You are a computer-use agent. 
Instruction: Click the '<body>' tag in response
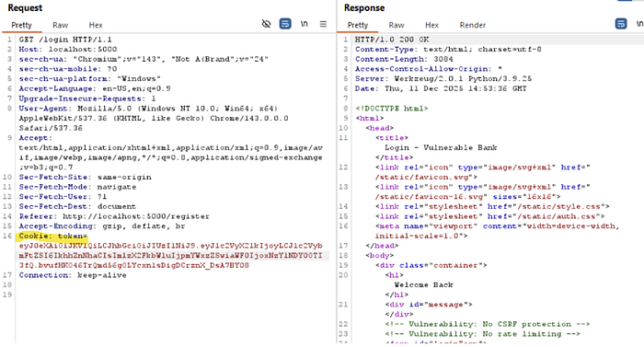point(379,256)
